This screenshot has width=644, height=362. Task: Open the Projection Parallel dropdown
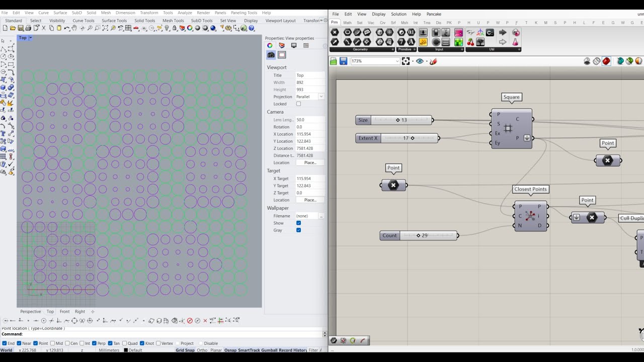(321, 97)
